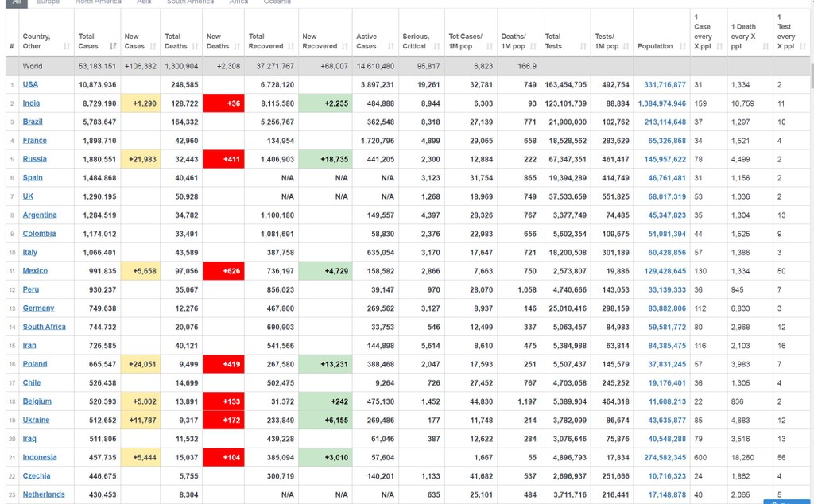Sort table using New Cases arrows

pyautogui.click(x=153, y=47)
